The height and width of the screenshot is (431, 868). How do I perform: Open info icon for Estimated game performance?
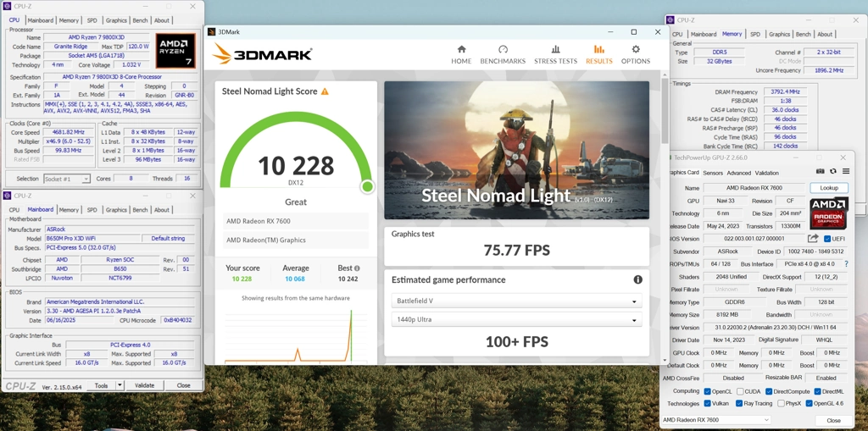coord(637,279)
